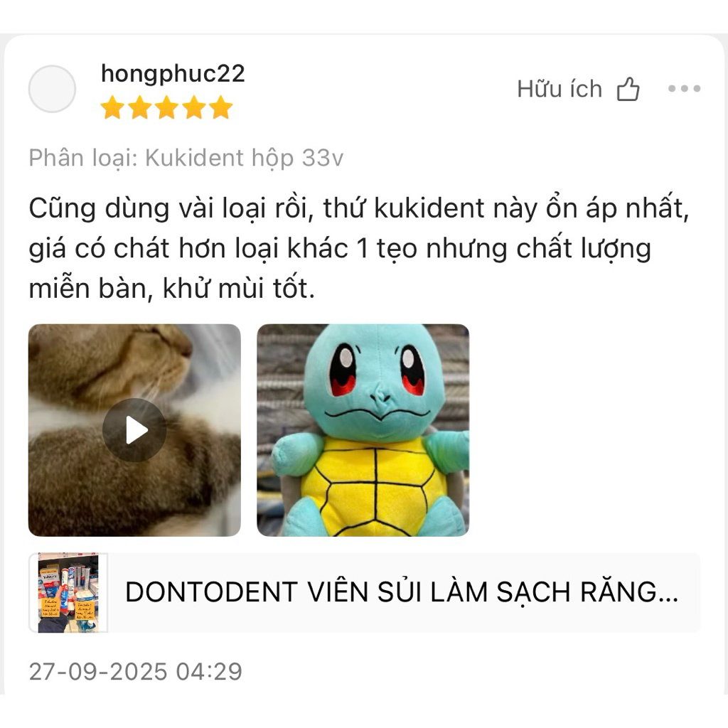Viewport: 728px width, 728px height.
Task: Click the first rating star
Action: coord(112,107)
